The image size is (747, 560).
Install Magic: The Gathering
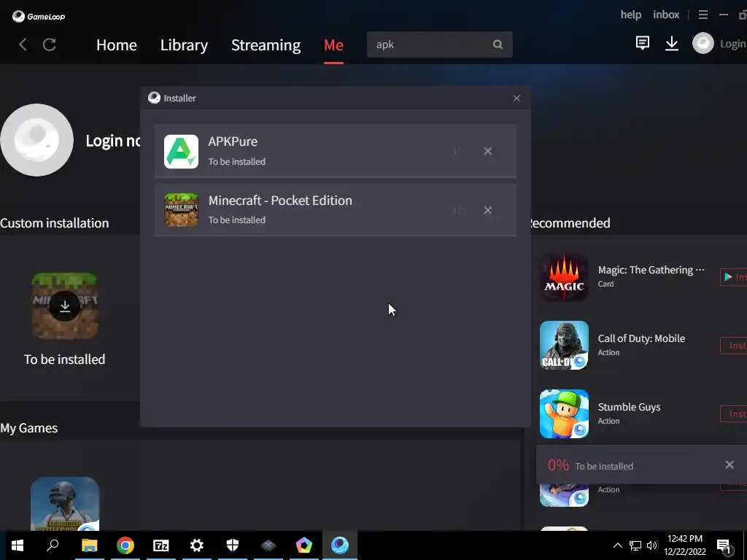[x=734, y=277]
